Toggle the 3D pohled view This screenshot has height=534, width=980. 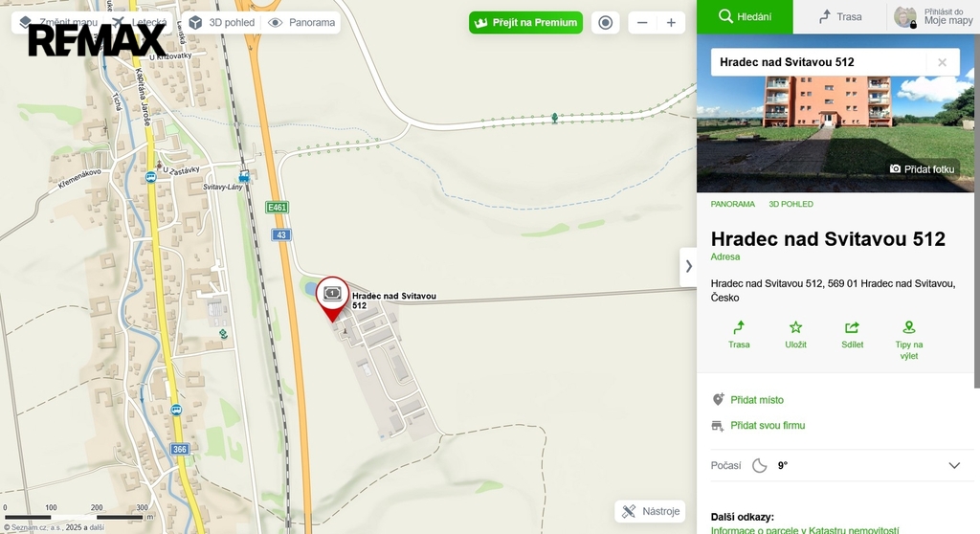222,23
